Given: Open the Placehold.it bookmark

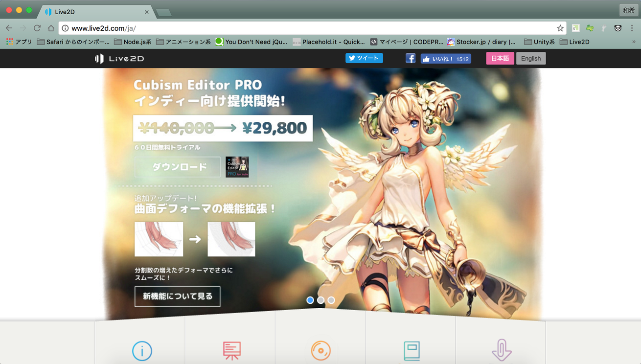Looking at the screenshot, I should [329, 42].
